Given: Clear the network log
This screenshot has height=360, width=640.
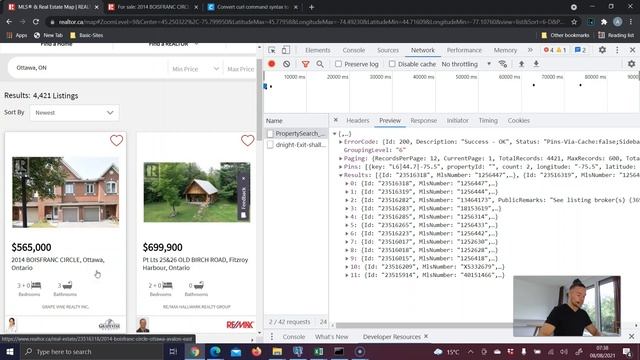Looking at the screenshot, I should pos(287,64).
